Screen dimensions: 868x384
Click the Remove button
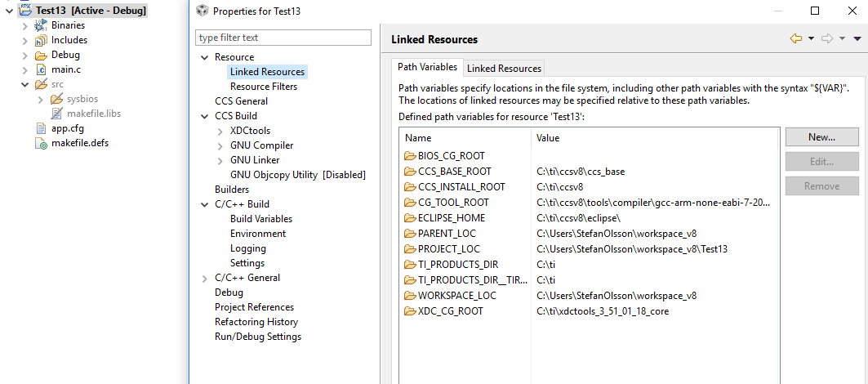point(821,186)
